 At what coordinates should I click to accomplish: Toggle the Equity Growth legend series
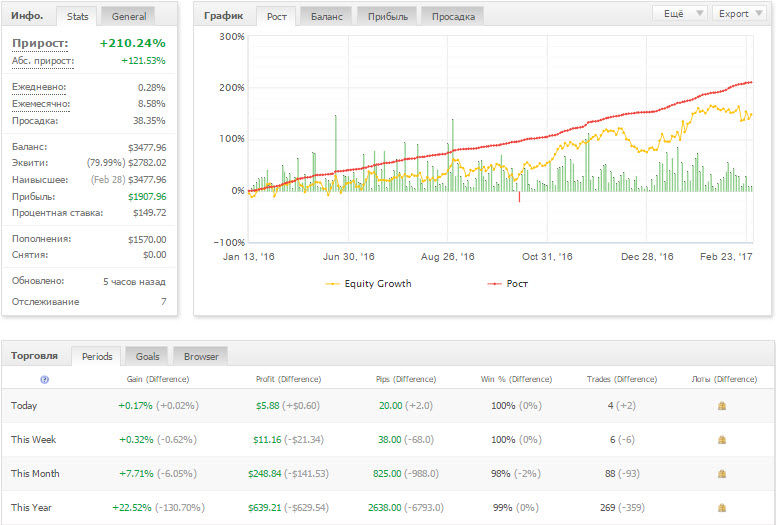click(x=368, y=284)
